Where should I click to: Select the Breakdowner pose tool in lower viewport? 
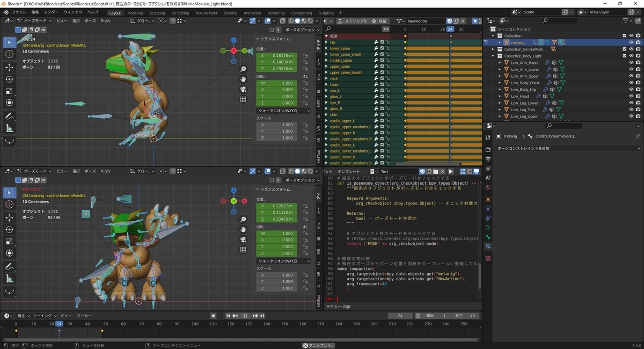point(10,292)
